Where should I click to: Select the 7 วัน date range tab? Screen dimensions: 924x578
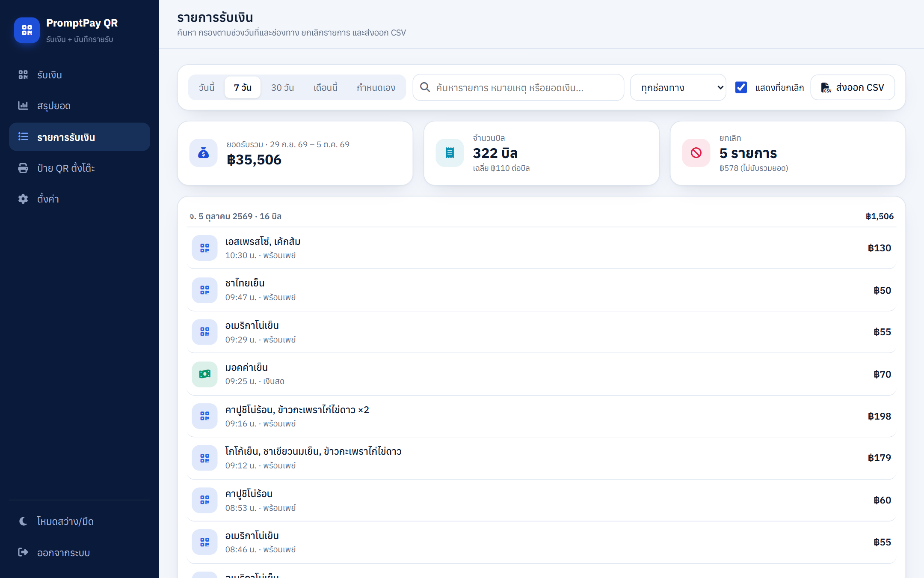(x=243, y=87)
